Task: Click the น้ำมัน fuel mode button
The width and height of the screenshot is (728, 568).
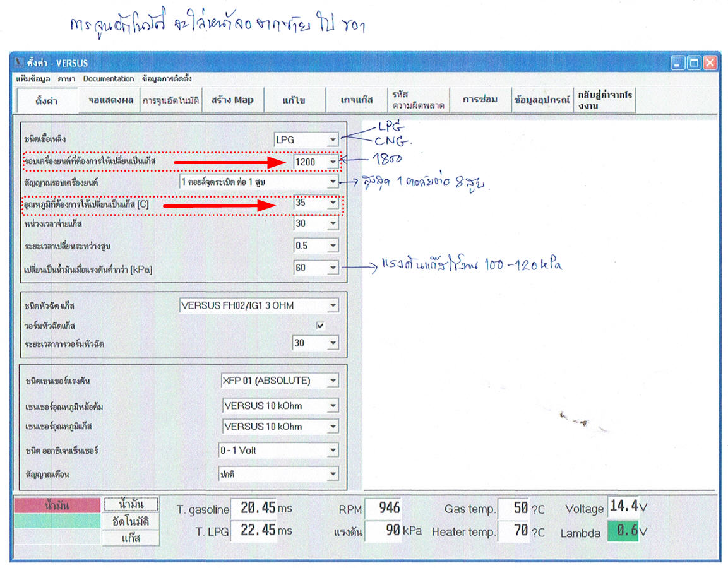Action: (131, 504)
